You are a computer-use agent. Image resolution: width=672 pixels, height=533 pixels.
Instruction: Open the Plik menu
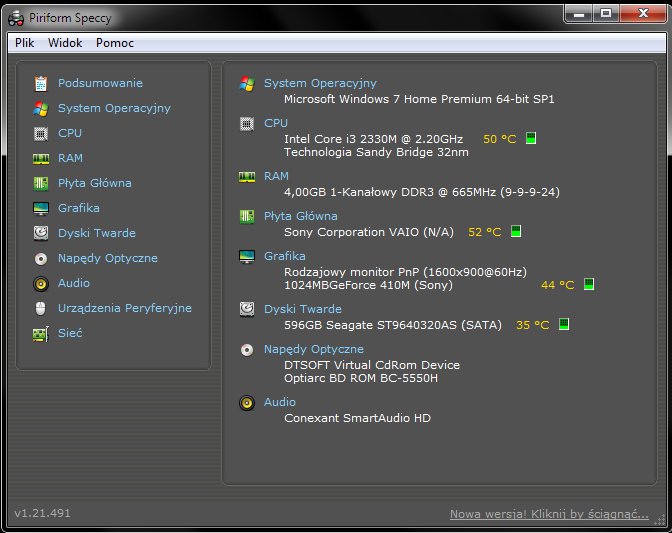24,43
